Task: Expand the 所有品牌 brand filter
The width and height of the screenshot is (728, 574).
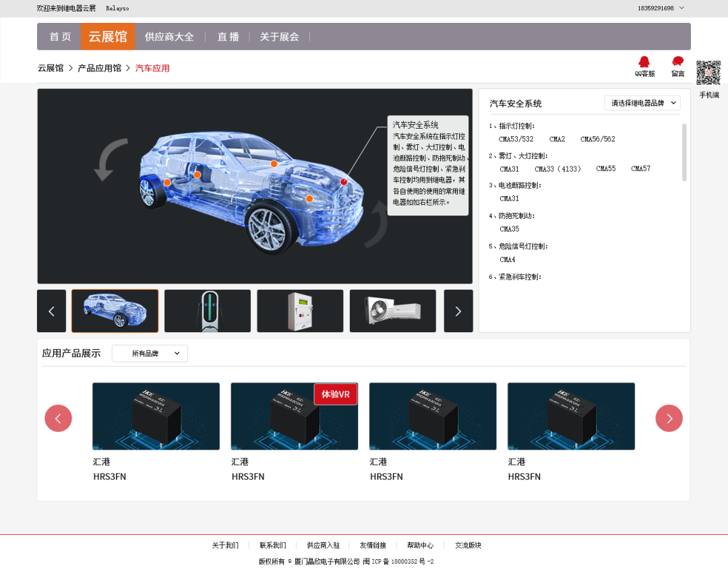Action: click(150, 354)
